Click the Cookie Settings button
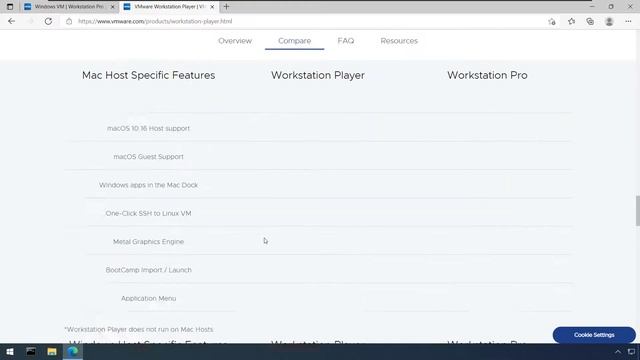Image resolution: width=640 pixels, height=360 pixels. (594, 335)
